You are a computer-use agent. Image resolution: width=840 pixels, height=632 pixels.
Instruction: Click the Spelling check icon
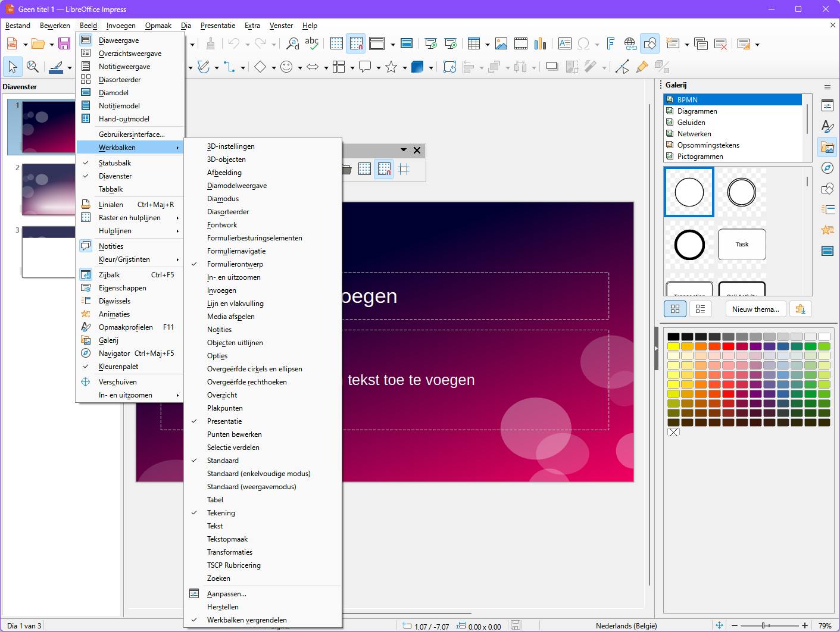(x=311, y=44)
